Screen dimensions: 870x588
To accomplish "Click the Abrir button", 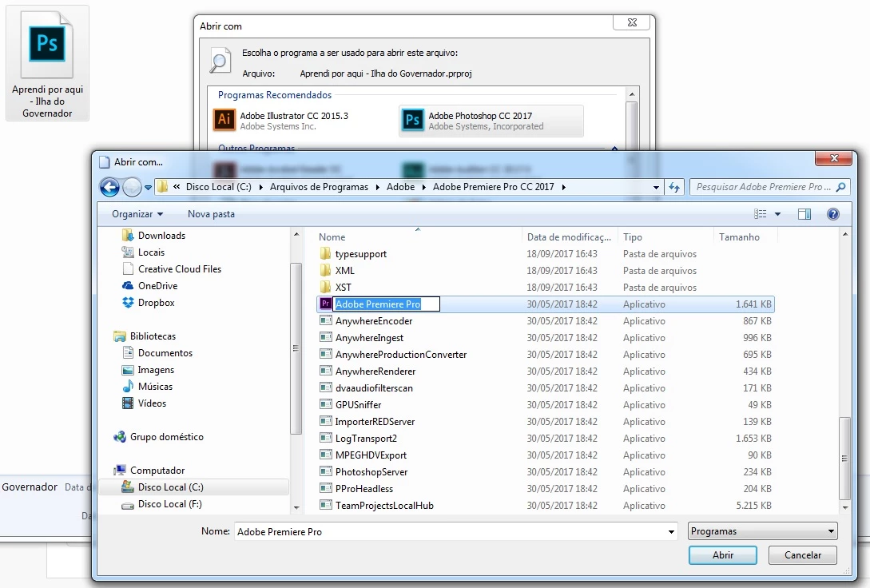I will pyautogui.click(x=722, y=554).
